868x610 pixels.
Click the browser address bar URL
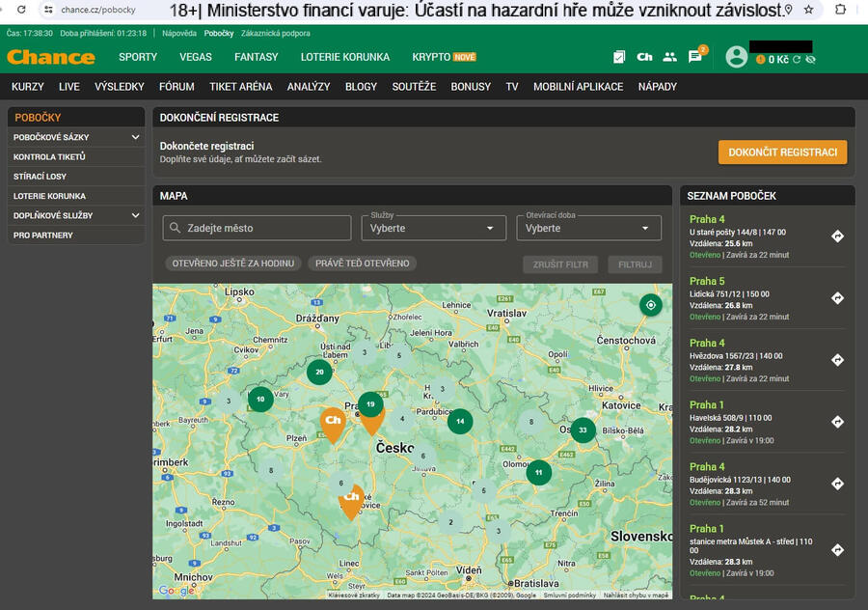coord(98,10)
